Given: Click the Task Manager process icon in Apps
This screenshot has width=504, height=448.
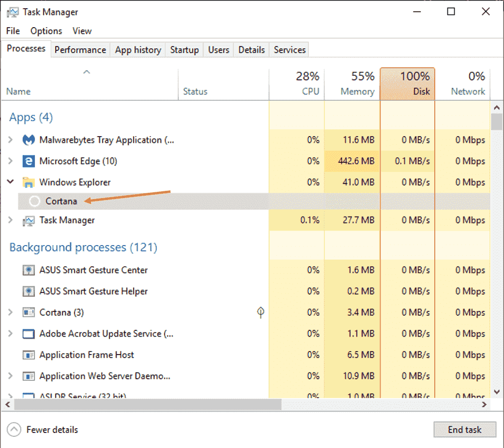Looking at the screenshot, I should 29,221.
